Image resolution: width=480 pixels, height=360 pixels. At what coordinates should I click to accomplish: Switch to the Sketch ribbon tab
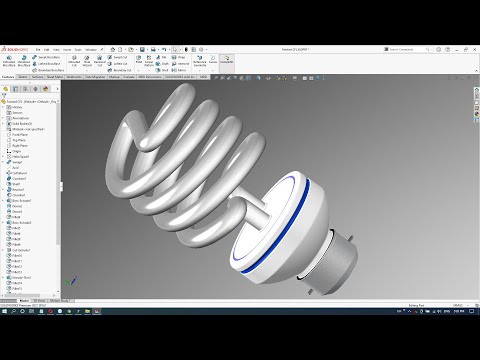pyautogui.click(x=23, y=77)
